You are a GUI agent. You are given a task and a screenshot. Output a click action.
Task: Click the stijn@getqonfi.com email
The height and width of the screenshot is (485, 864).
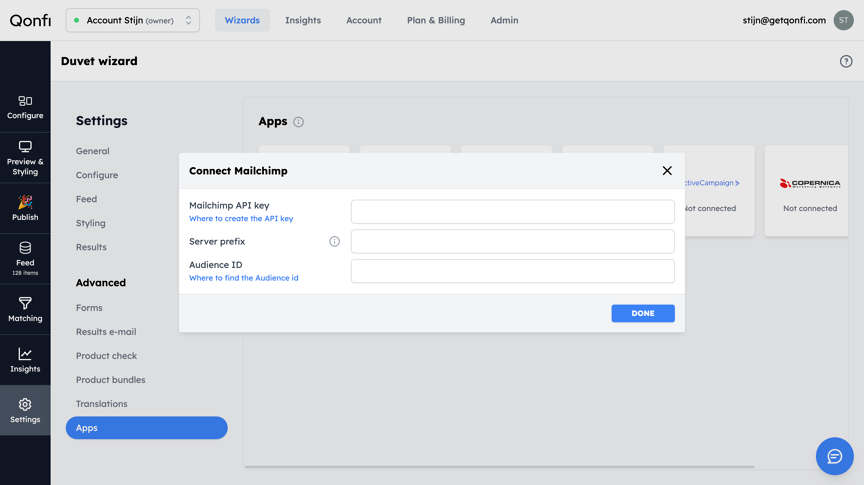(784, 20)
